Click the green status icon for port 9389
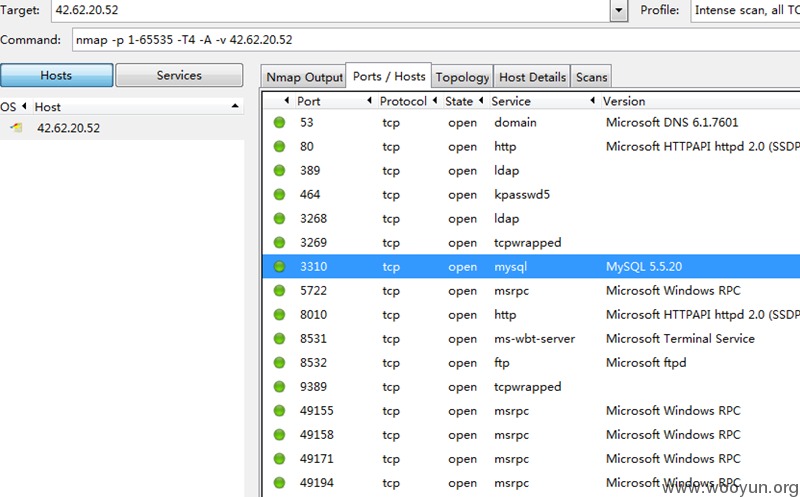The width and height of the screenshot is (800, 497). [x=279, y=386]
